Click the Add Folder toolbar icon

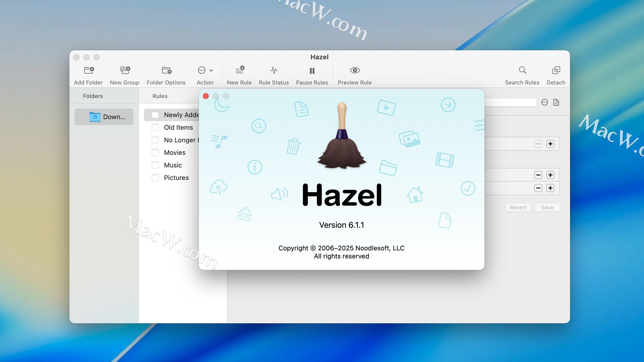[89, 70]
